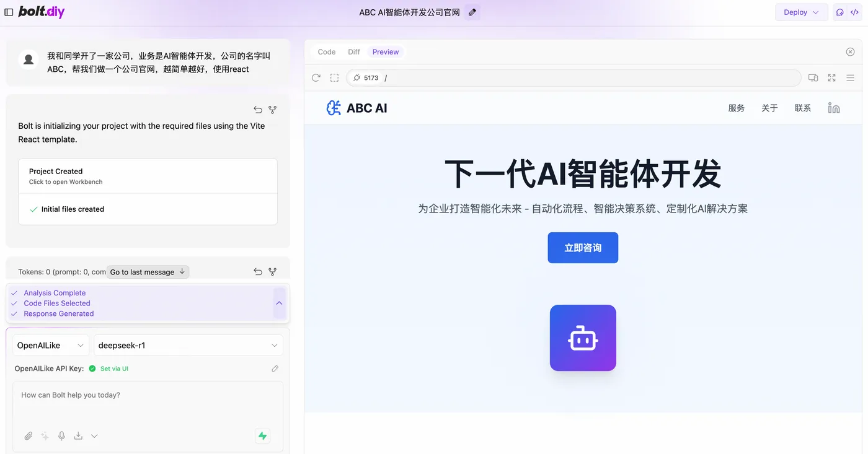
Task: Collapse the Analysis Complete progress panel
Action: click(x=279, y=303)
